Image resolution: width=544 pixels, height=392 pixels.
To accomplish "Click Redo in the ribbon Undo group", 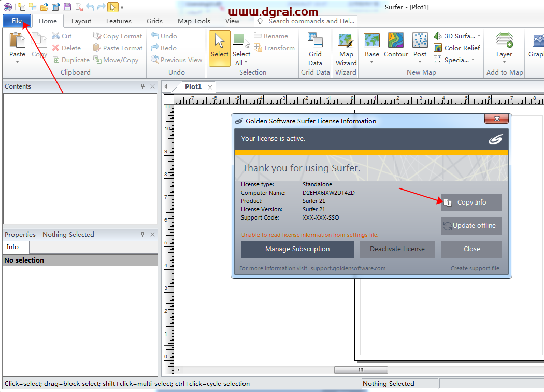I will click(x=164, y=48).
